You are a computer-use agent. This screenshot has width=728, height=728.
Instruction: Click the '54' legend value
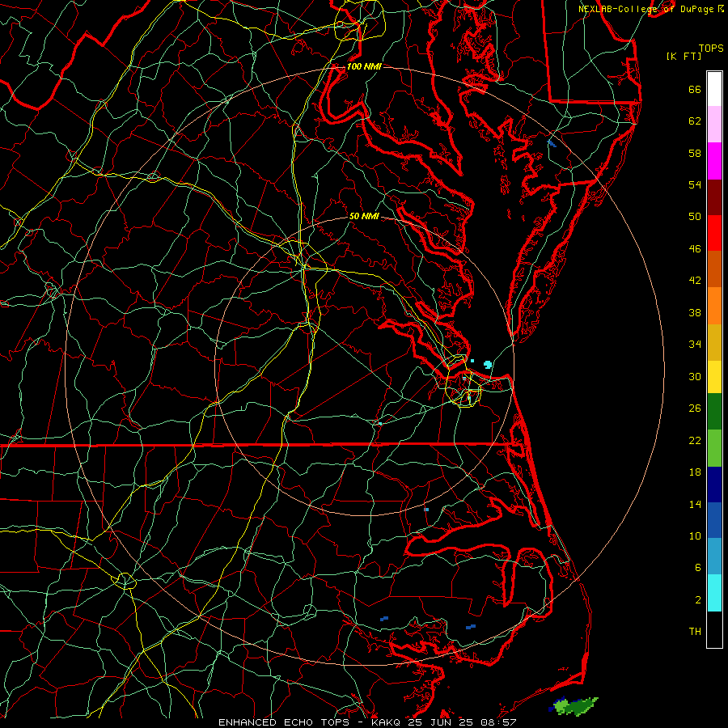(x=695, y=184)
